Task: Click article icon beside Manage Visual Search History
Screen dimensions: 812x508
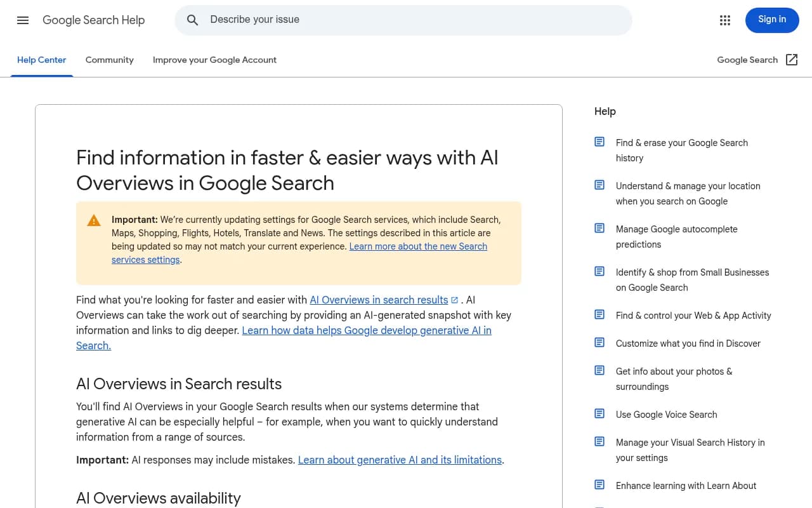Action: point(599,441)
